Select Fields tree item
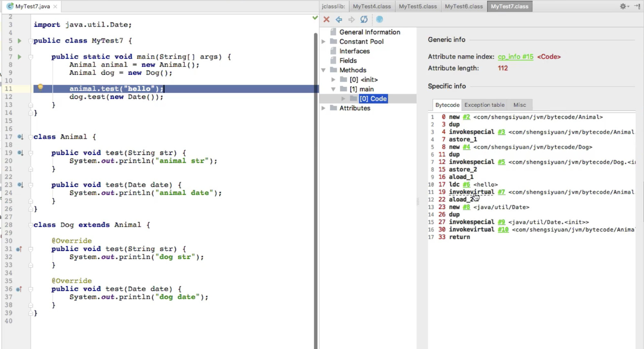This screenshot has height=349, width=644. (348, 60)
